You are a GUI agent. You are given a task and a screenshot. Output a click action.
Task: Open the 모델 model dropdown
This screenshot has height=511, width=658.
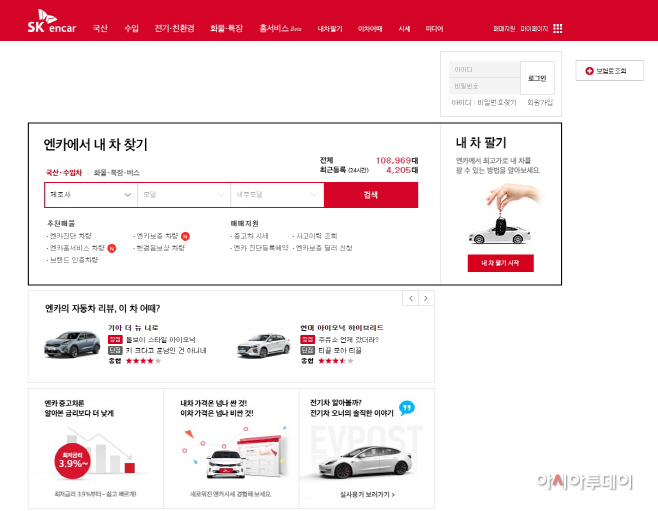pyautogui.click(x=184, y=195)
